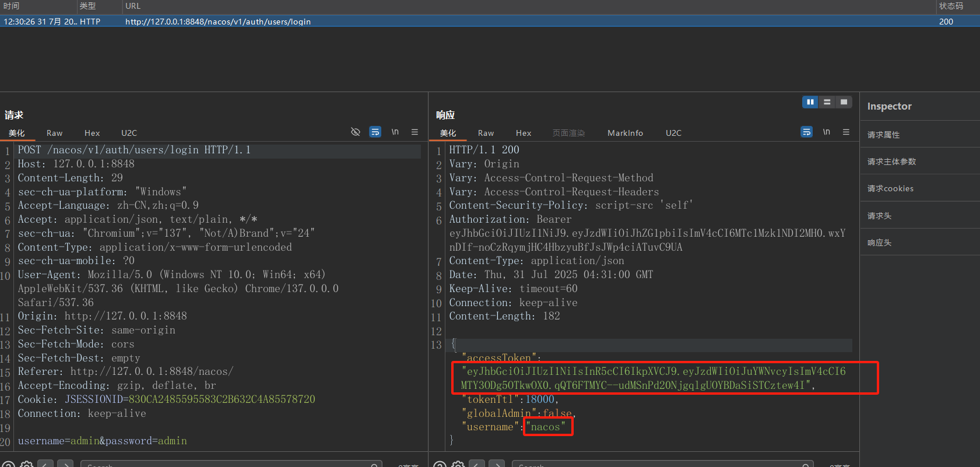
Task: Open response panel settings gear
Action: point(458,464)
